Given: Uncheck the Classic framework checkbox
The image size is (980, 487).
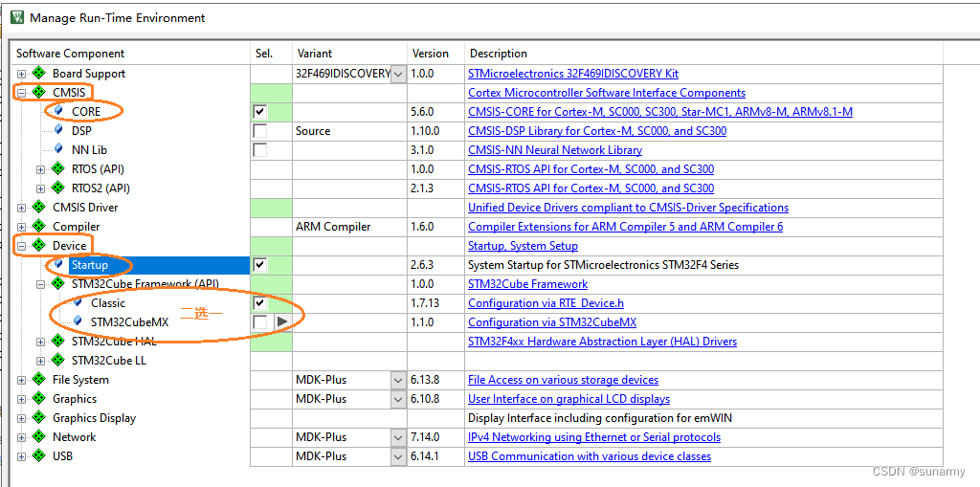Looking at the screenshot, I should [260, 303].
